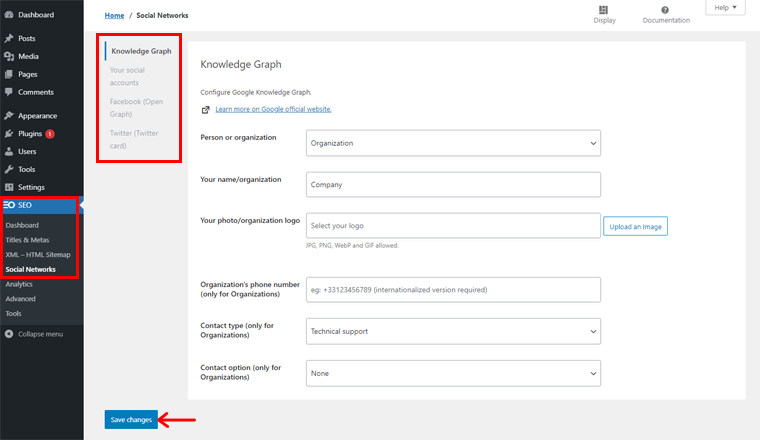Click 'Your photo/organization logo' label
This screenshot has height=440, width=760.
[x=250, y=220]
